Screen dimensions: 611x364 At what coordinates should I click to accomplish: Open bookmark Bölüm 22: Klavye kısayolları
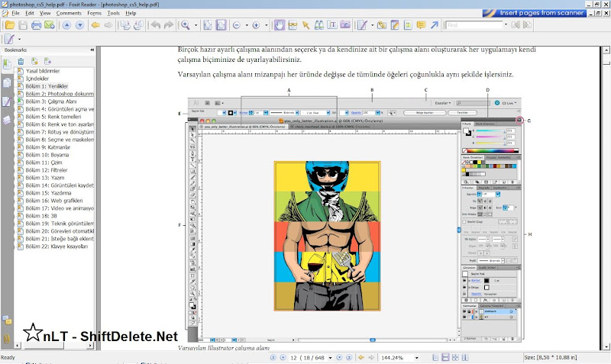tap(57, 246)
